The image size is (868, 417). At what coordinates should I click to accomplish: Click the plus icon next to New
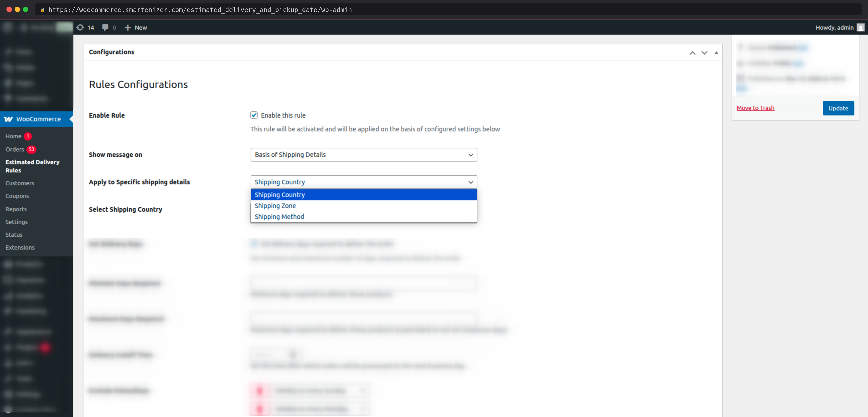(127, 28)
